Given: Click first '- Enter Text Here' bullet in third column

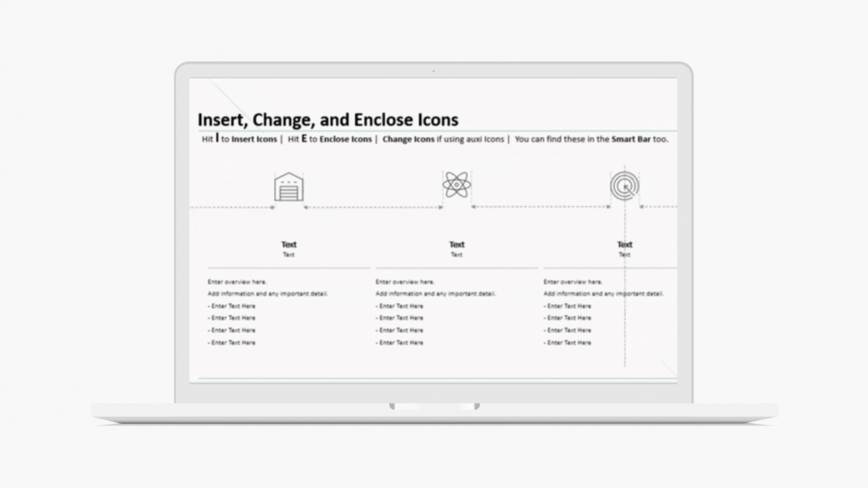Looking at the screenshot, I should pos(567,306).
